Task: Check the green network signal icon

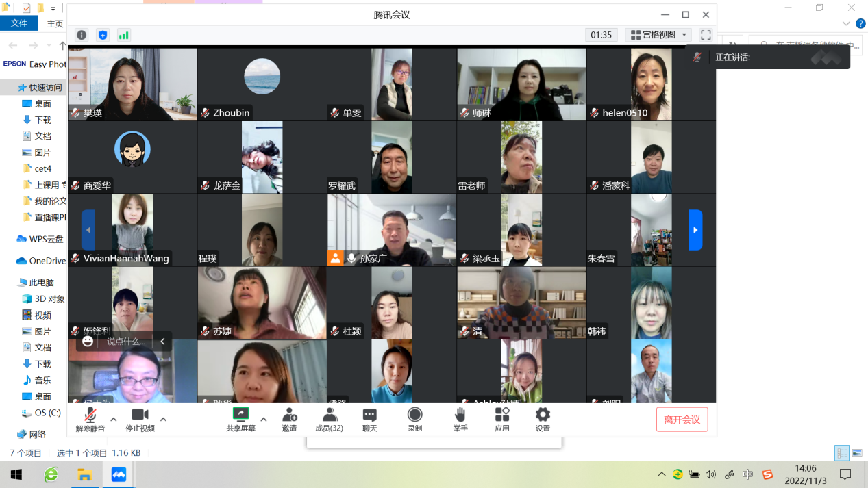Action: [x=123, y=35]
